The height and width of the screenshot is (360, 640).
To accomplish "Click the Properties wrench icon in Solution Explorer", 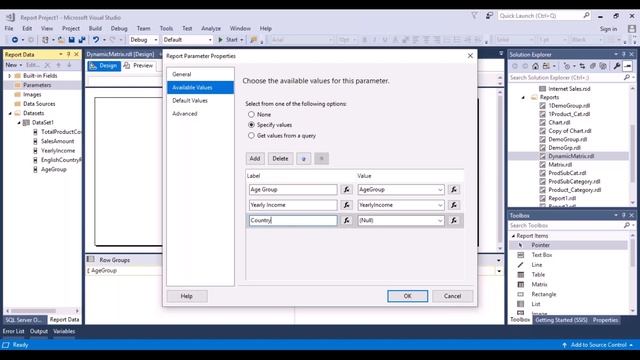I will point(617,66).
